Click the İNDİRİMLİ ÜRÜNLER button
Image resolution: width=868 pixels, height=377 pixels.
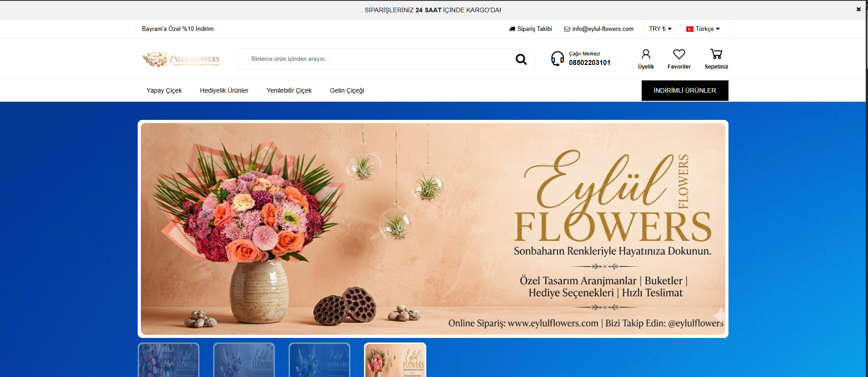pos(684,91)
